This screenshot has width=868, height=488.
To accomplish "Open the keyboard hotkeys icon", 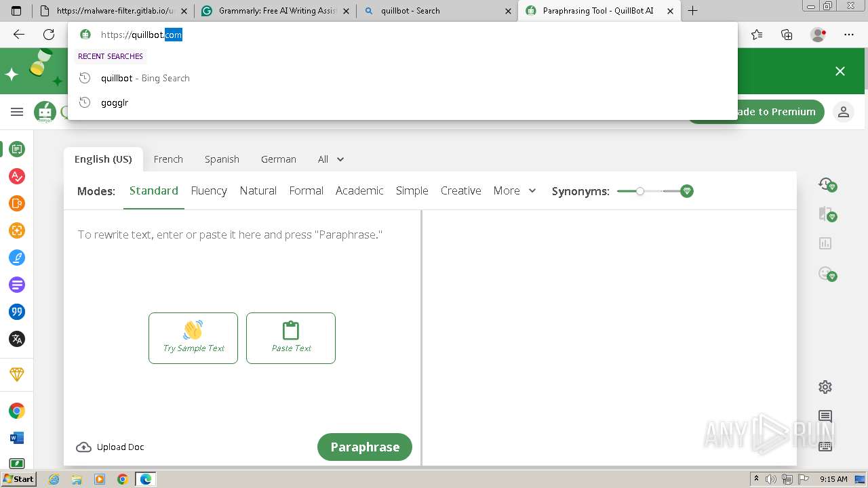I will tap(825, 446).
